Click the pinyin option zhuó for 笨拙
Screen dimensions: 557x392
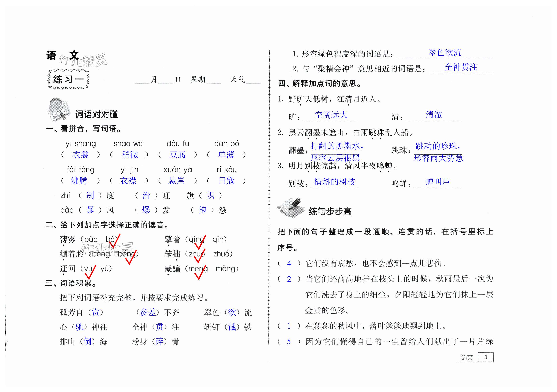[x=221, y=254]
